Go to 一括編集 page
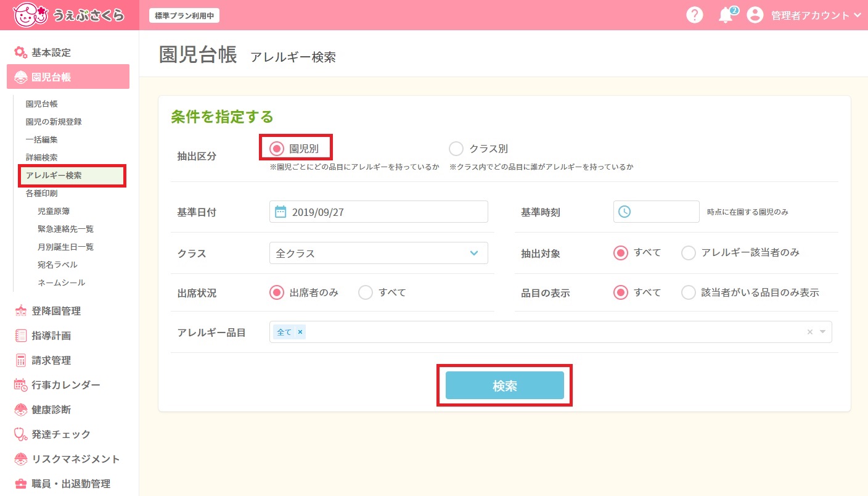 point(41,139)
